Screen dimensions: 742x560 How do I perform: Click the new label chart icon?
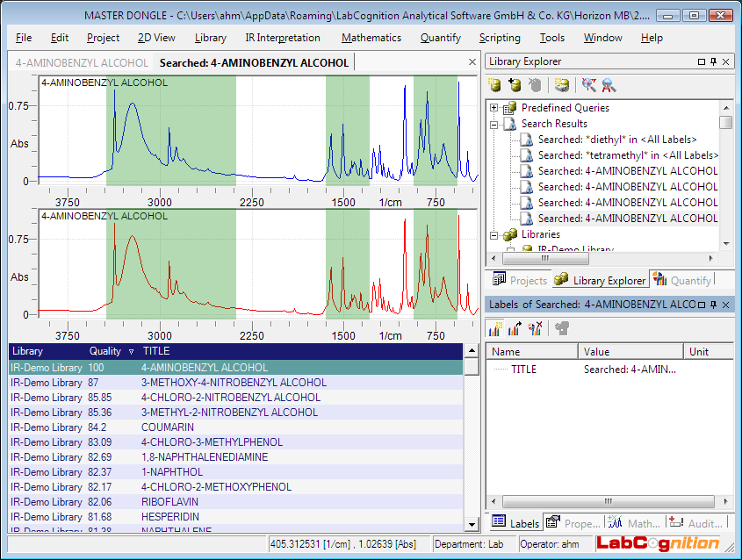[x=495, y=329]
